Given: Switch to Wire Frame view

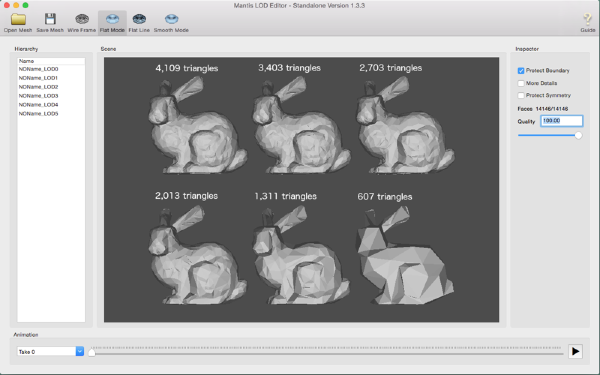Looking at the screenshot, I should 82,23.
